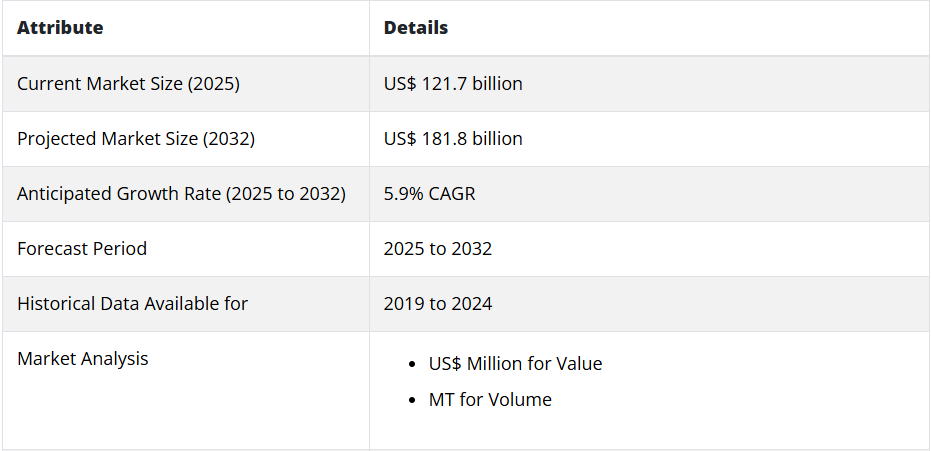This screenshot has height=451, width=931.
Task: Click the US$ Million for Value bullet
Action: click(x=515, y=364)
